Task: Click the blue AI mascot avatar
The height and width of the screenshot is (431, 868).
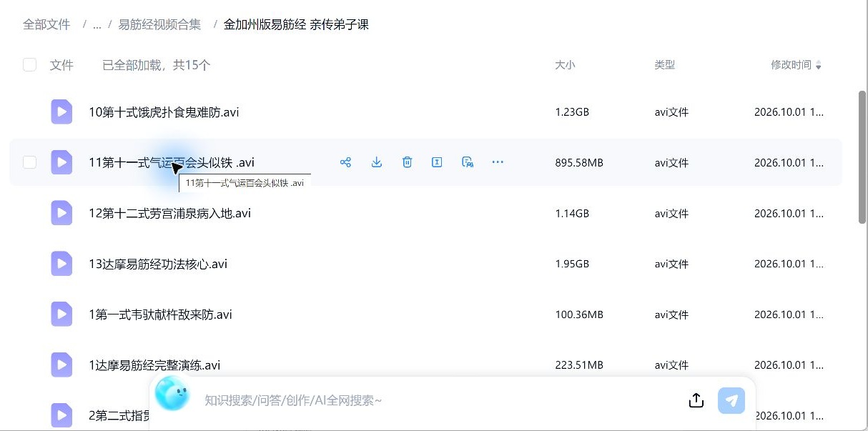Action: coord(172,394)
